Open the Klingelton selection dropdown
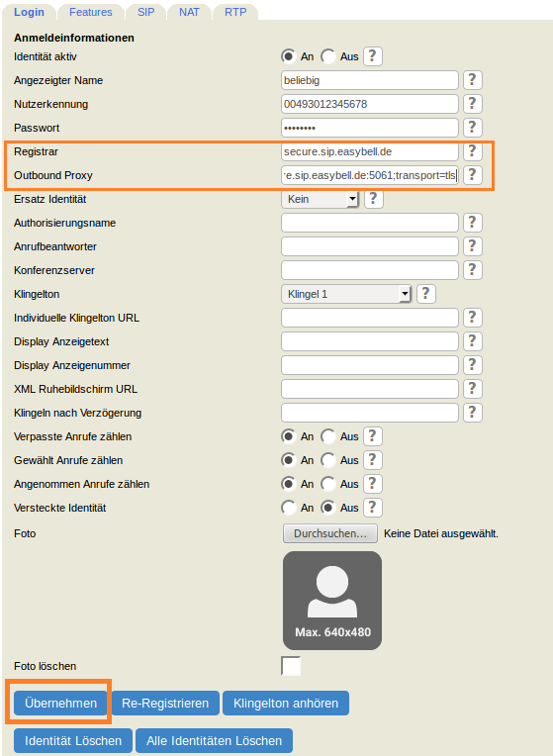 (346, 294)
